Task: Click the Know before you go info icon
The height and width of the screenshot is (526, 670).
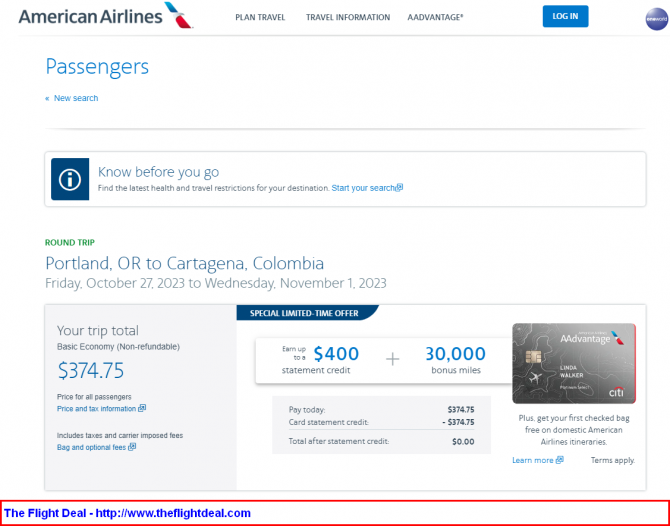Action: (x=70, y=179)
